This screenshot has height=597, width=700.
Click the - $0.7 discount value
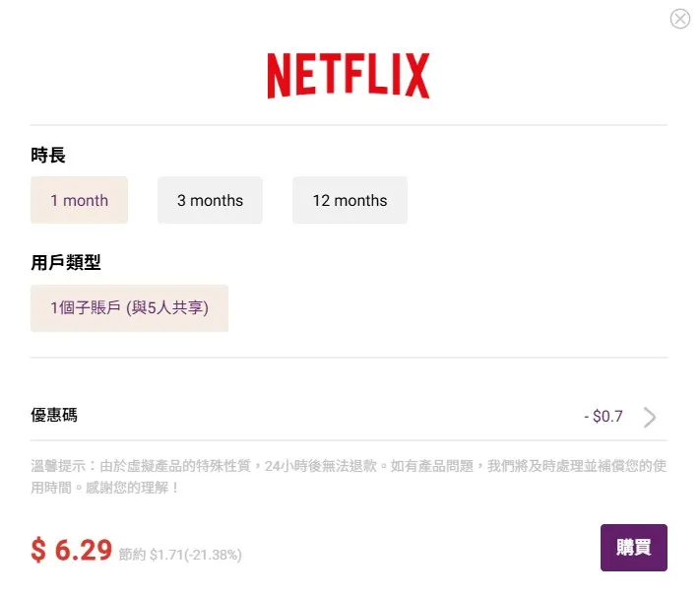pyautogui.click(x=604, y=416)
